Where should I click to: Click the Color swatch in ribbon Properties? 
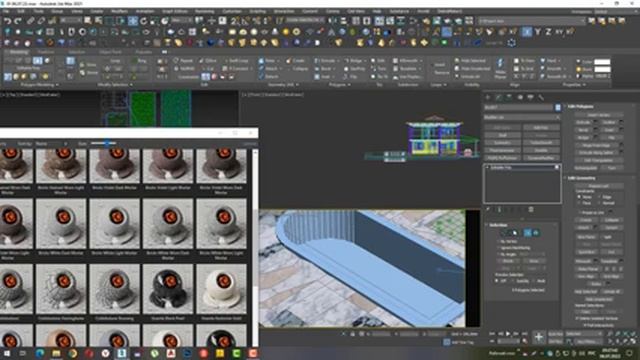click(x=602, y=62)
